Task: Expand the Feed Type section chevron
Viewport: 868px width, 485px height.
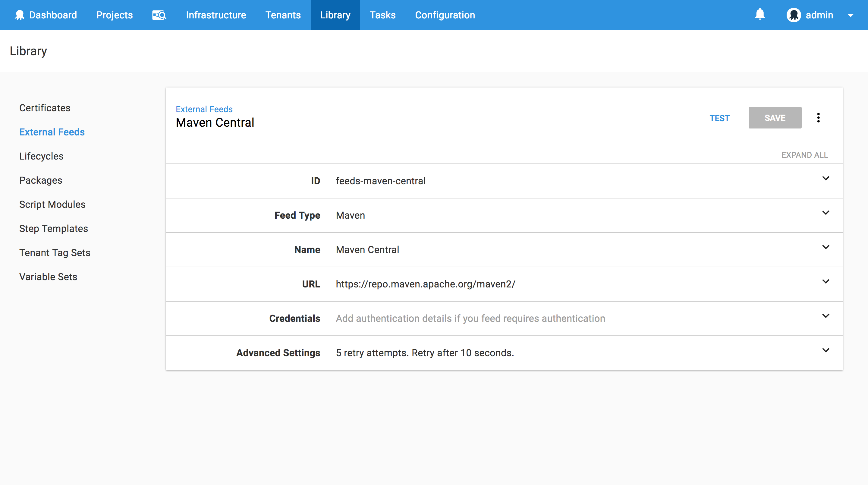Action: pos(826,213)
